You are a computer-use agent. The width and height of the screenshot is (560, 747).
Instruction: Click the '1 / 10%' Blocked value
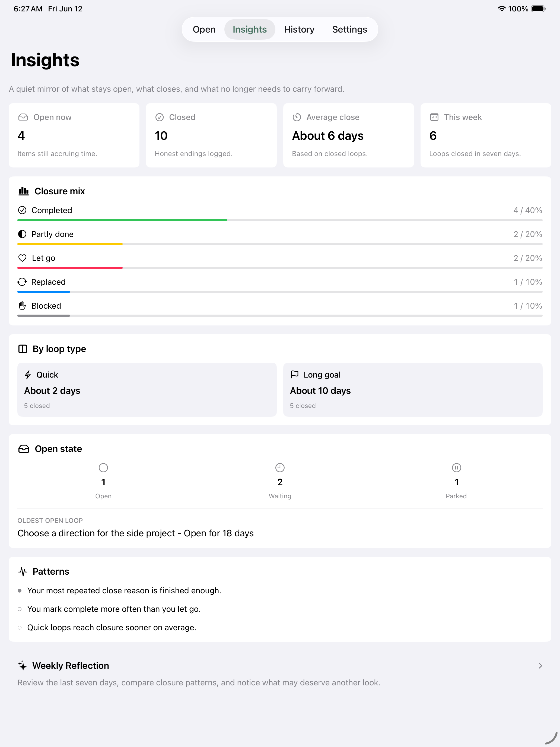[x=528, y=306]
